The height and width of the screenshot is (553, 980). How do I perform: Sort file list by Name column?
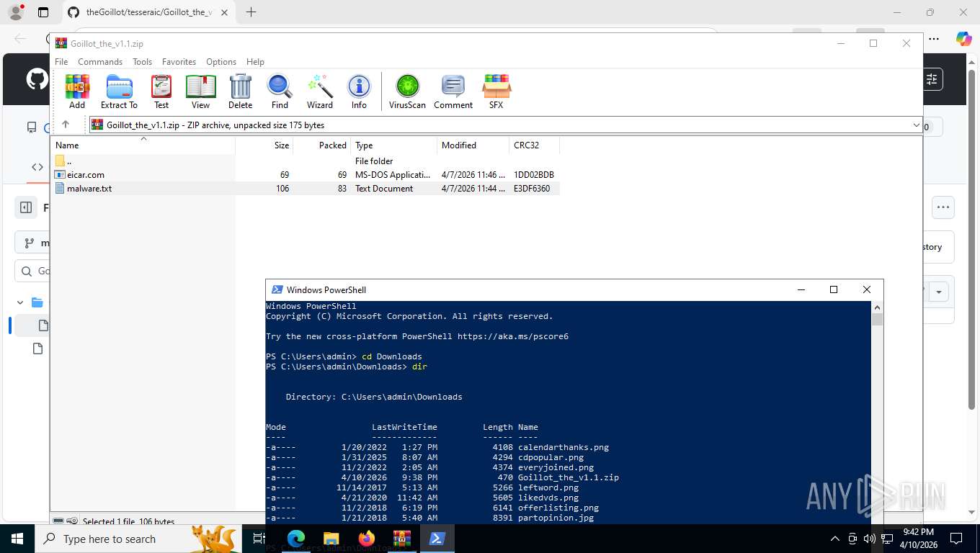[x=143, y=145]
